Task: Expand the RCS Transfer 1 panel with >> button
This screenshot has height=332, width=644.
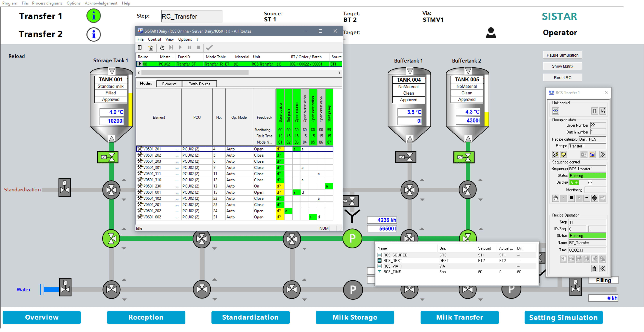Action: [x=603, y=154]
